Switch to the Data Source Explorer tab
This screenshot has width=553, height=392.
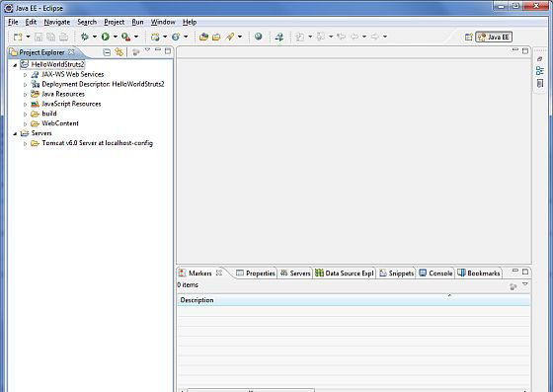pyautogui.click(x=345, y=274)
